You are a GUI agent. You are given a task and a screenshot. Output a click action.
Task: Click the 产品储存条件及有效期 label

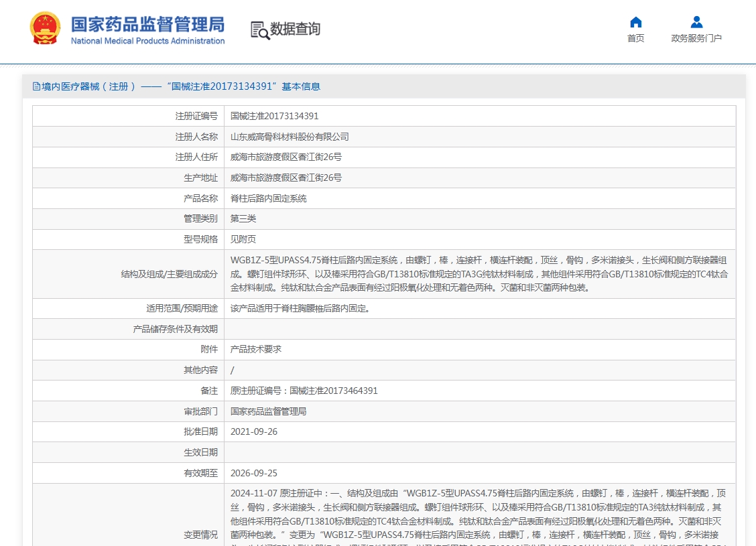[x=175, y=329]
